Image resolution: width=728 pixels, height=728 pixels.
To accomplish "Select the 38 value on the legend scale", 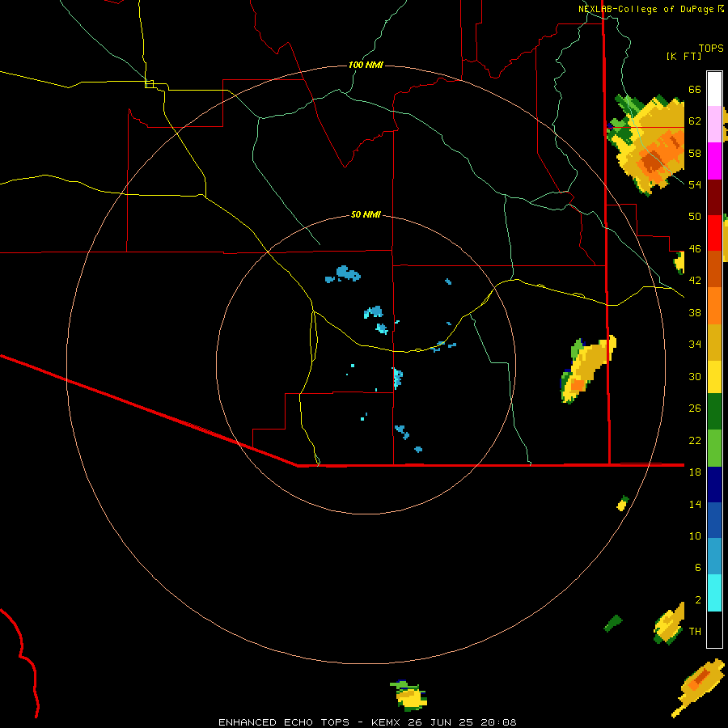I will 695,312.
